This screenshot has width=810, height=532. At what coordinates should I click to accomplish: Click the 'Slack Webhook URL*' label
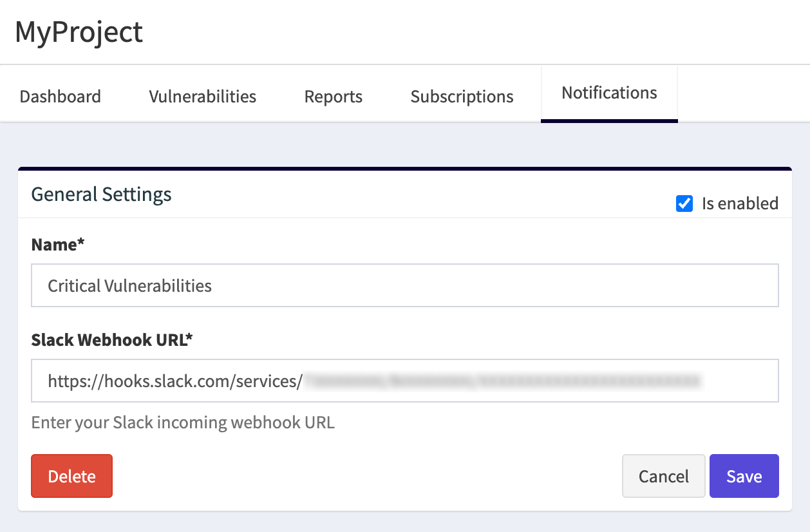(x=112, y=340)
